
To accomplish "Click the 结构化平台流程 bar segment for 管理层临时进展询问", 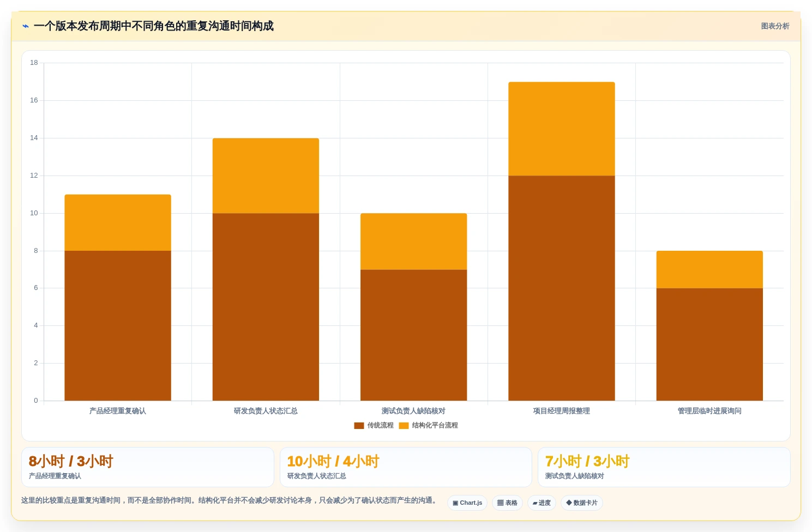I will pyautogui.click(x=709, y=269).
